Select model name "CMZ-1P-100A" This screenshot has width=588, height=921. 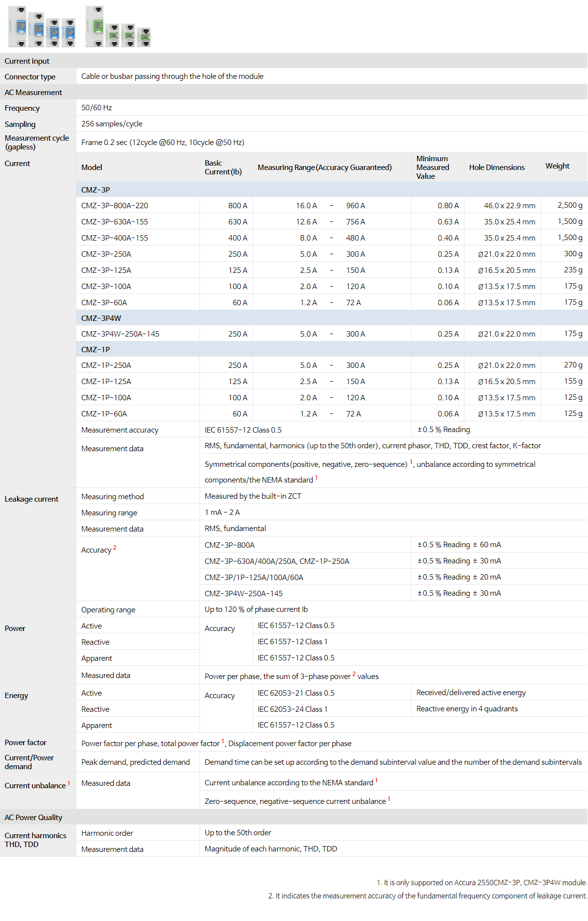(106, 398)
